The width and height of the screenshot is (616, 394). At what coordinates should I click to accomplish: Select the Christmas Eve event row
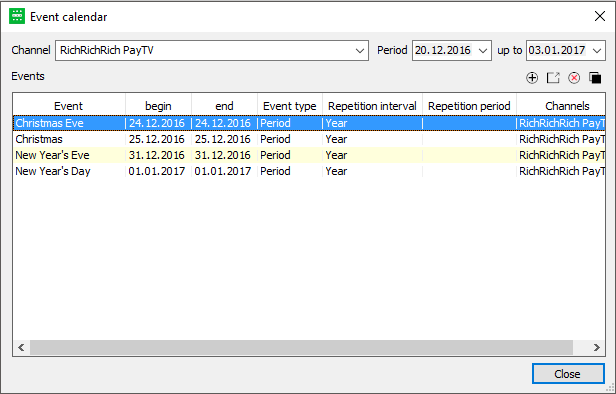coord(309,123)
